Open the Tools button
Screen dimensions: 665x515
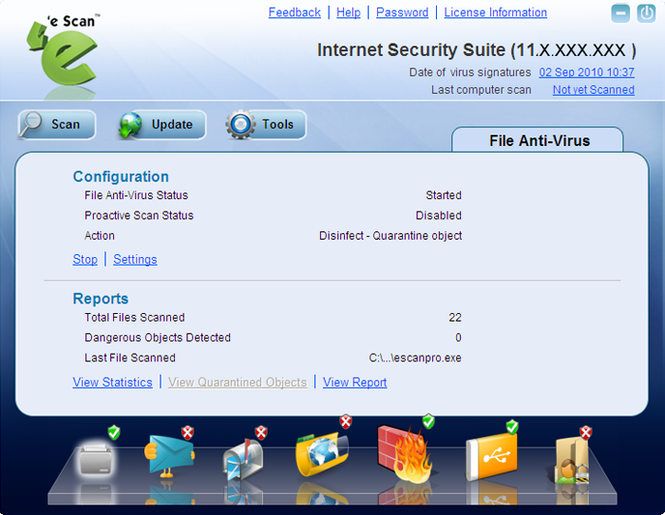point(266,124)
